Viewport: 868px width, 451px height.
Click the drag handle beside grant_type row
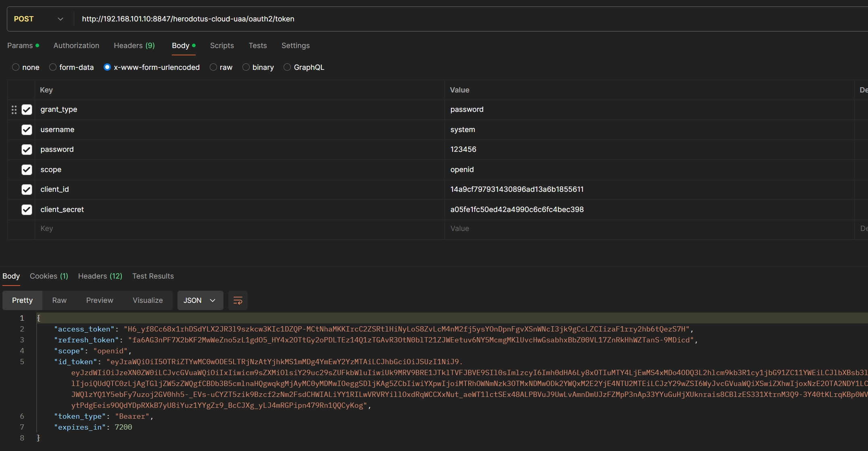(14, 110)
